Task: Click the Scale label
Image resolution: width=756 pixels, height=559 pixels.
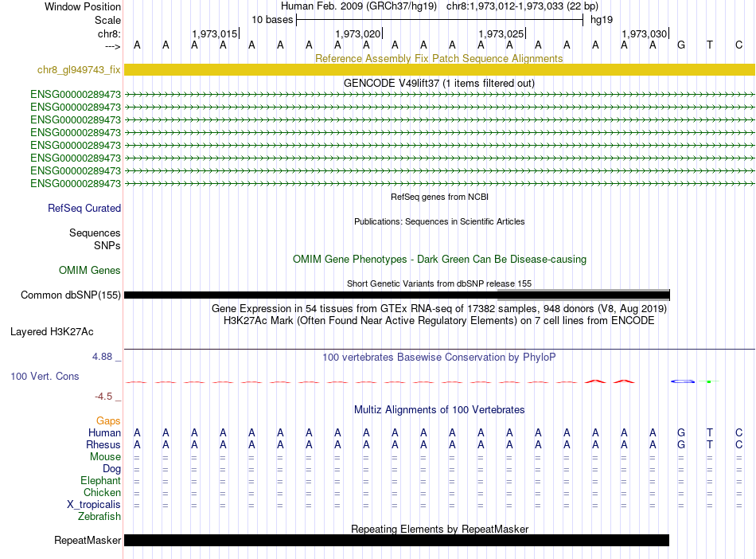Action: [107, 20]
